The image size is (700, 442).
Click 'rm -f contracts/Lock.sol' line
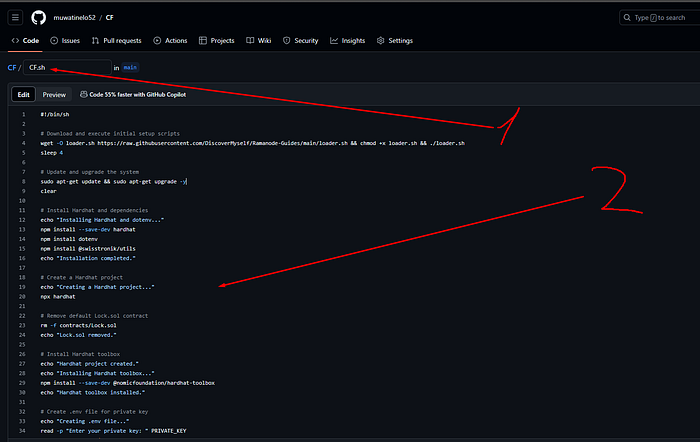(78, 325)
